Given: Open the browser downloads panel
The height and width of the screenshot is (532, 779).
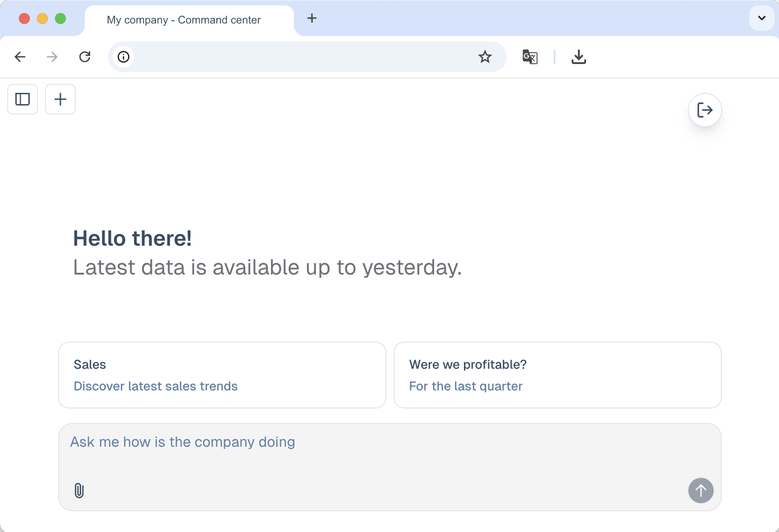Looking at the screenshot, I should point(579,57).
